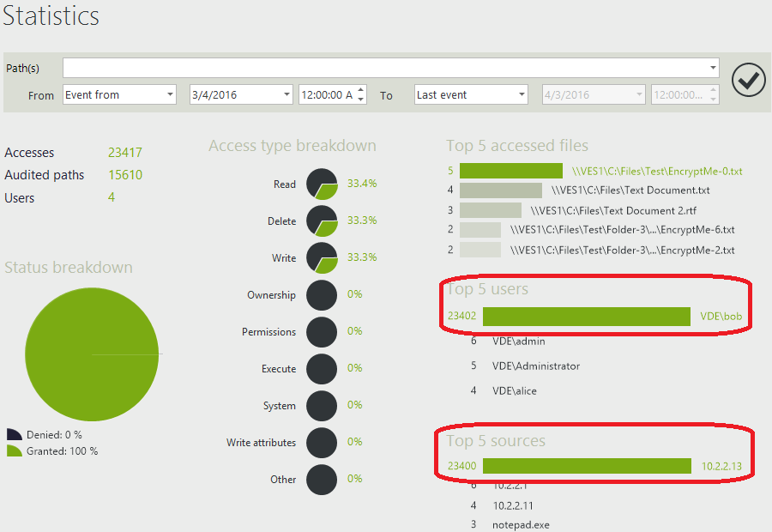The width and height of the screenshot is (772, 532).
Task: Select user VDE\admin
Action: (518, 341)
